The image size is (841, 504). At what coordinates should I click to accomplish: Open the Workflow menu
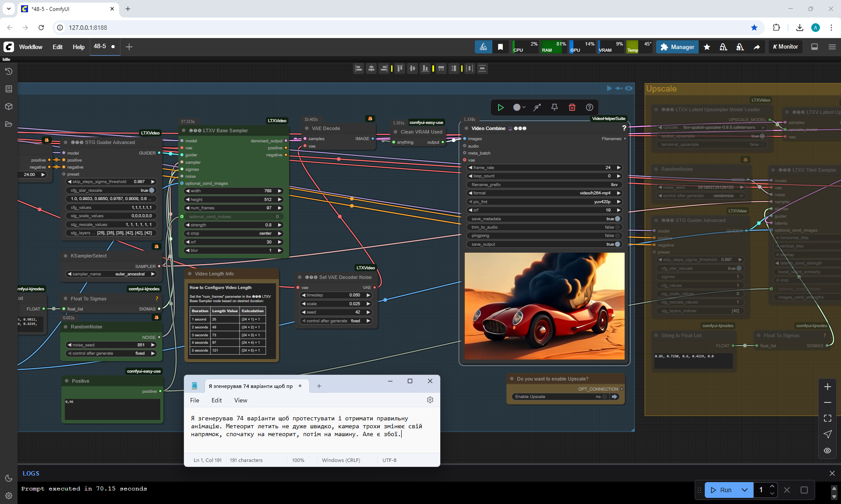pos(31,47)
